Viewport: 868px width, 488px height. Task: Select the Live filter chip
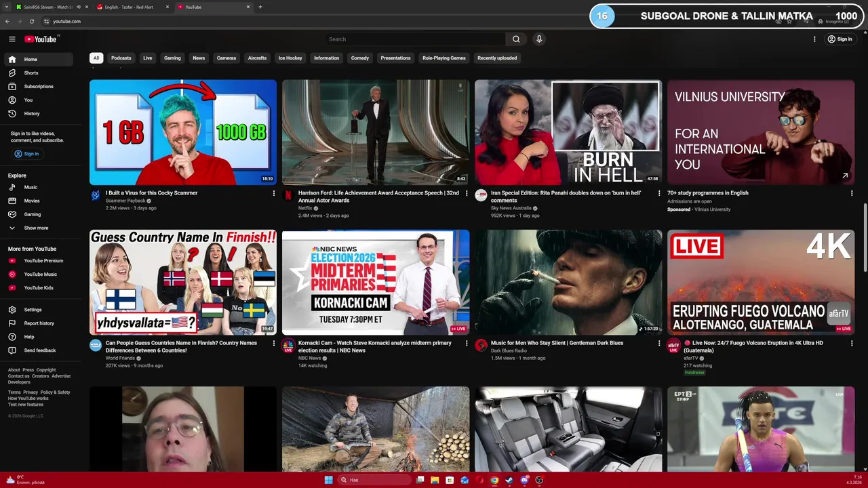147,58
